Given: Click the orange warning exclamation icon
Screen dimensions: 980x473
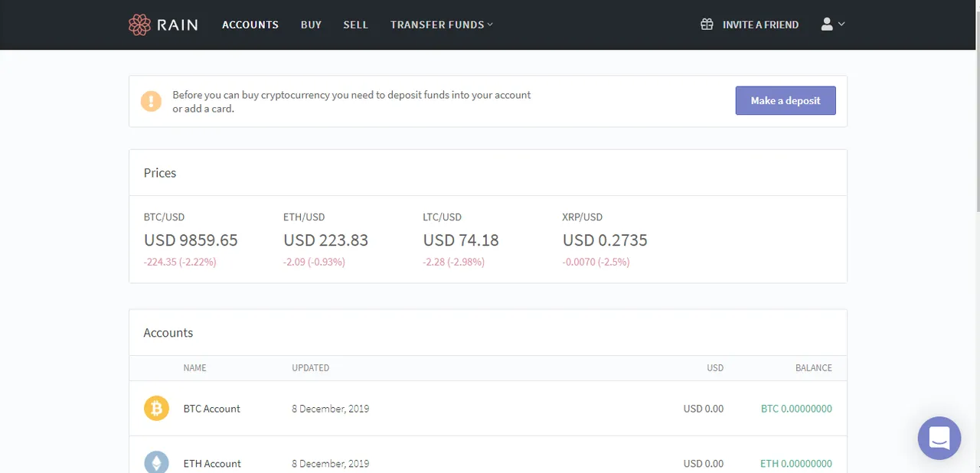Looking at the screenshot, I should tap(151, 101).
